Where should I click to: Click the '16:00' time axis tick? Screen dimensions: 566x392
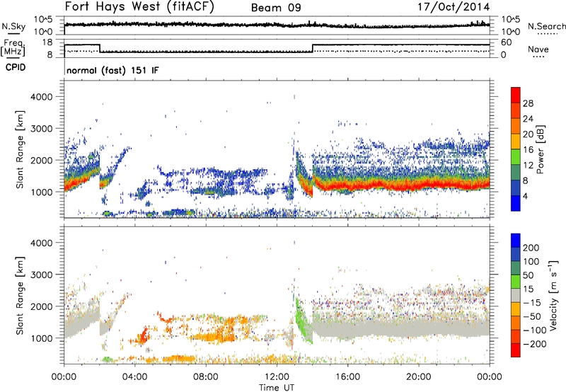[347, 377]
